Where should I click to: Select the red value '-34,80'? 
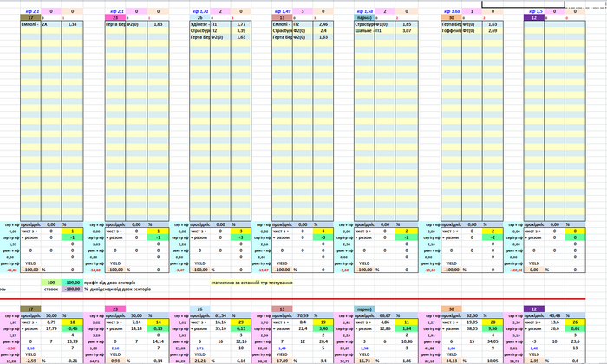pos(95,270)
